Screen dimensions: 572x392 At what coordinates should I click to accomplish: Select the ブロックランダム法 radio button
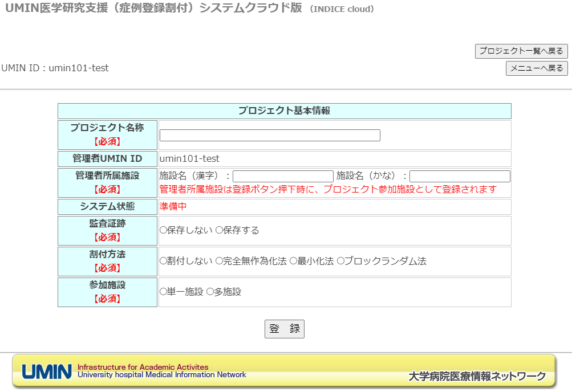[x=340, y=261]
